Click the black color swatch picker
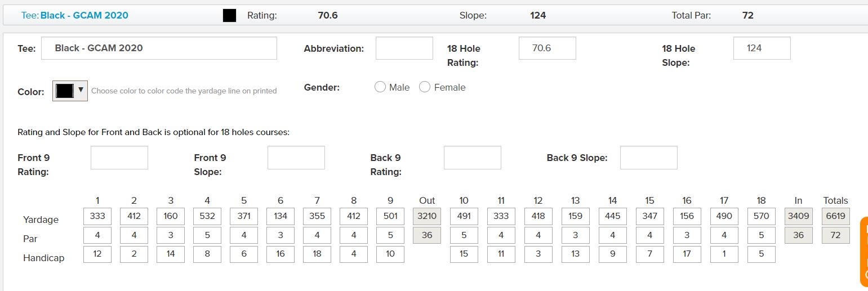 [65, 91]
